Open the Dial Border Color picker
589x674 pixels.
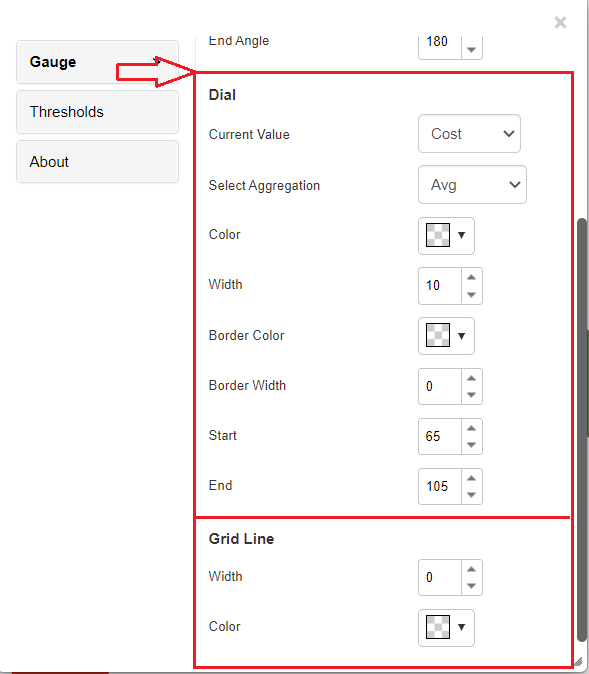point(446,336)
